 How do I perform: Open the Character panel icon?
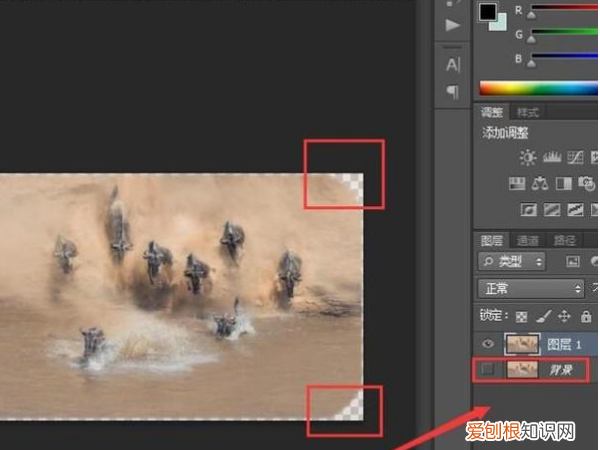click(x=453, y=65)
